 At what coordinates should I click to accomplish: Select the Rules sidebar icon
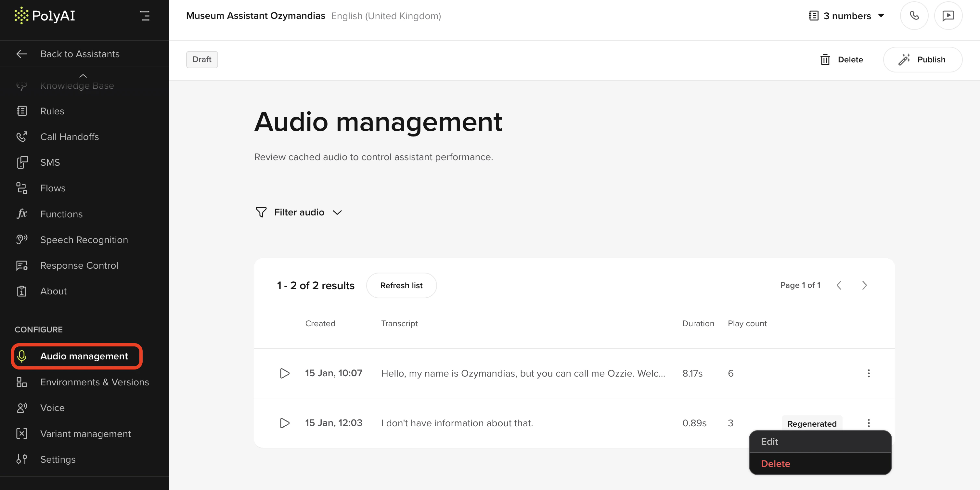click(x=22, y=111)
